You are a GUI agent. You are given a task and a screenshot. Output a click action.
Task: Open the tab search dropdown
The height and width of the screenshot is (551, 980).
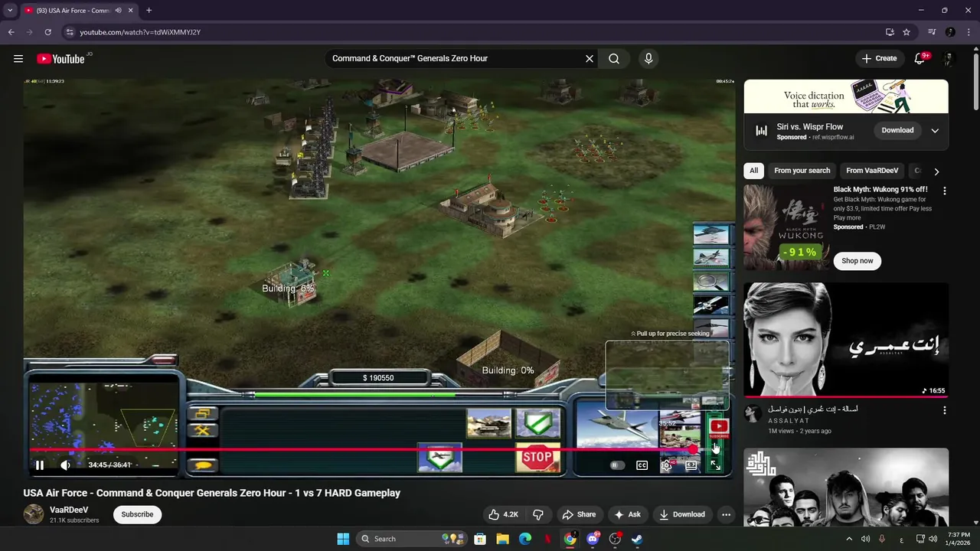(10, 11)
